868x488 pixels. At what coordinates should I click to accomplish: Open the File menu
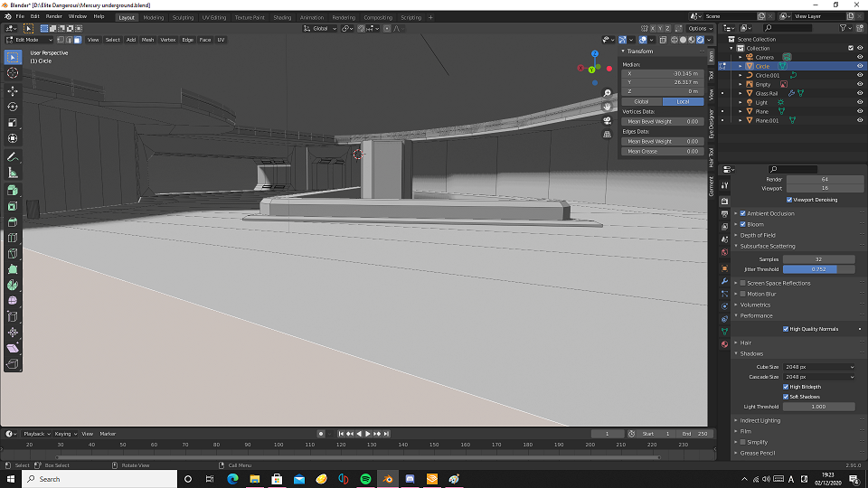click(20, 16)
